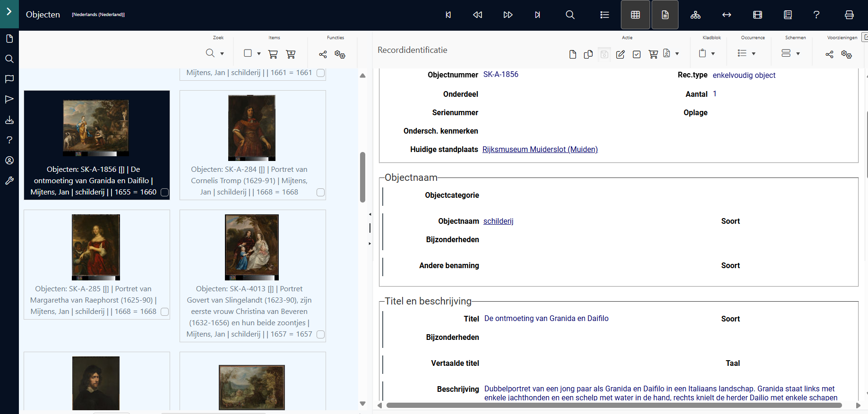Open the gears settings under Functies

(340, 54)
